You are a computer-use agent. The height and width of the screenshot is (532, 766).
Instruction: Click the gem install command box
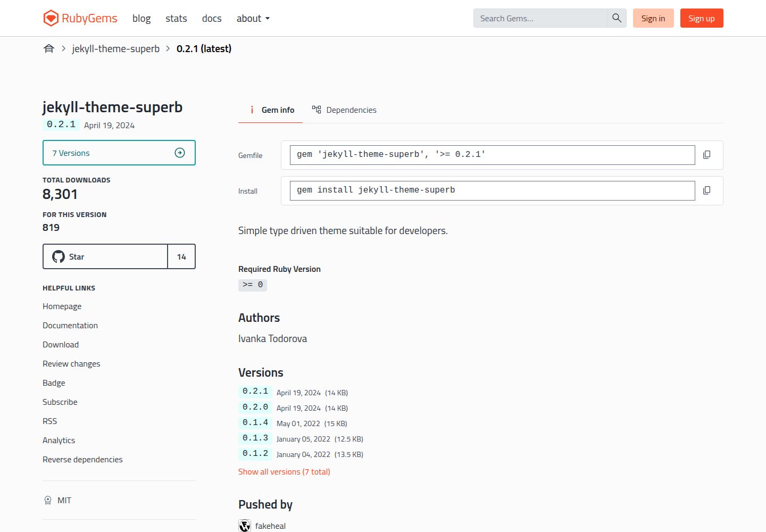point(493,190)
